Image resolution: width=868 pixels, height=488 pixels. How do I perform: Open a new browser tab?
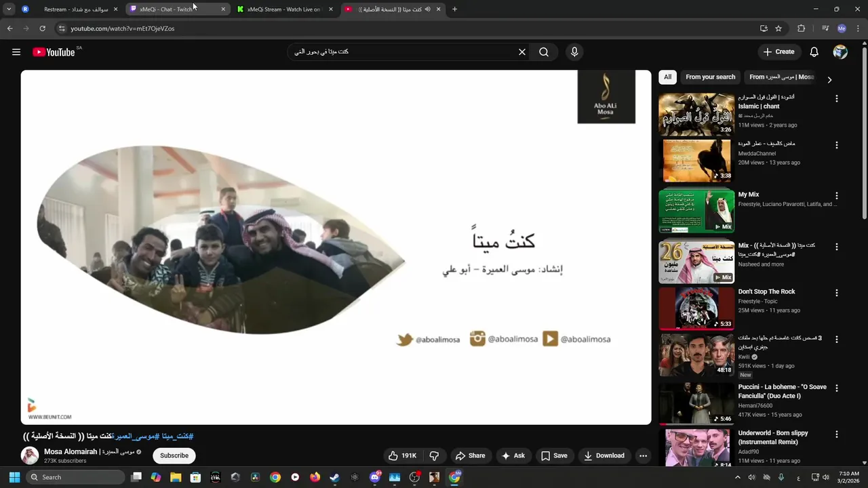click(x=454, y=9)
